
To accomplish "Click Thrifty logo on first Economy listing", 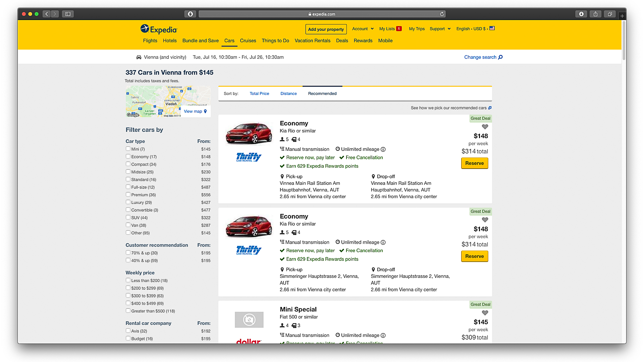I will point(249,157).
